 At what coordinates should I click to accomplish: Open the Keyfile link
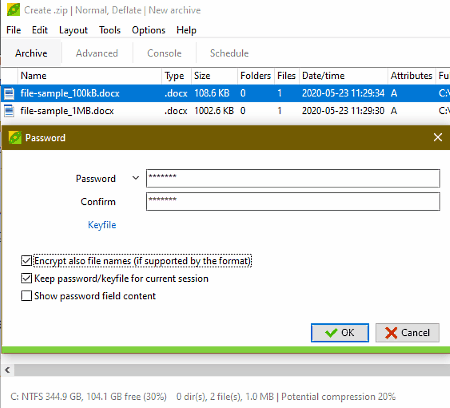pos(102,225)
